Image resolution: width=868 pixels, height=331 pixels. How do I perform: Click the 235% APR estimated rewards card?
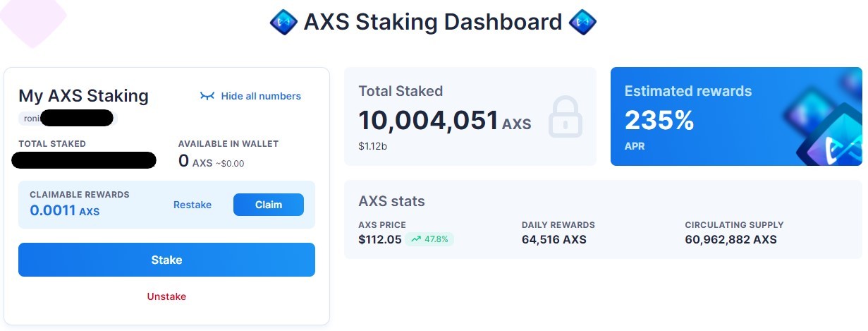point(736,116)
